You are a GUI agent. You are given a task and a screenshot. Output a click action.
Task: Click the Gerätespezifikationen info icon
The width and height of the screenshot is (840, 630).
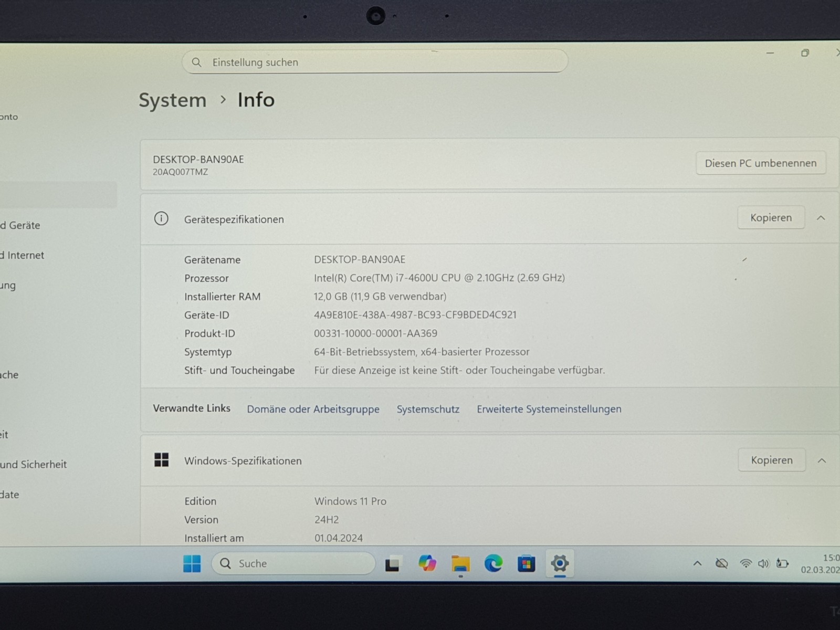coord(161,218)
